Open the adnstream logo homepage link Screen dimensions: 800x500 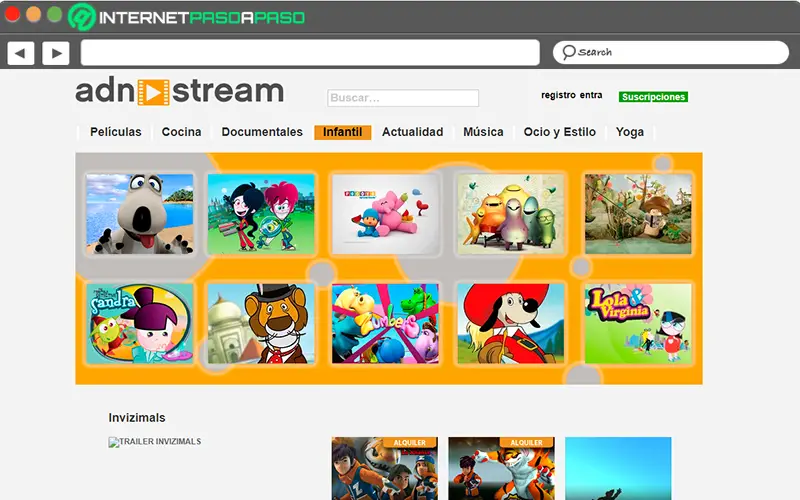tap(180, 91)
